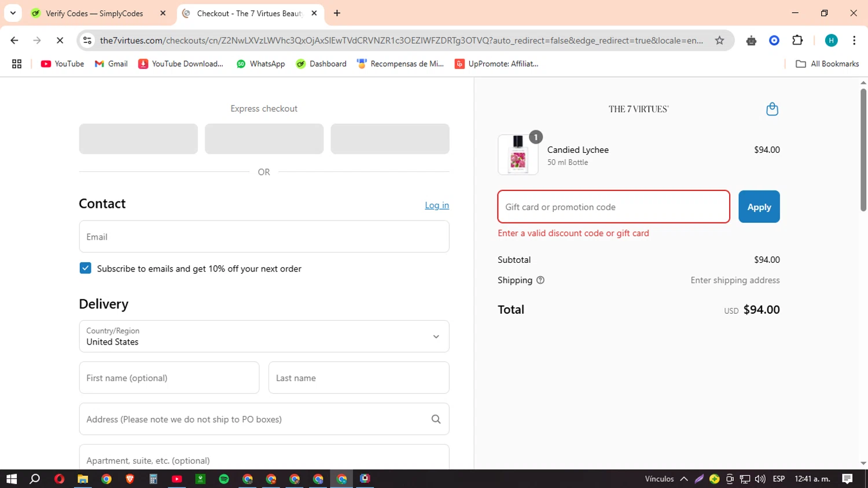The height and width of the screenshot is (488, 868).
Task: Open the notification center icon
Action: pyautogui.click(x=847, y=479)
